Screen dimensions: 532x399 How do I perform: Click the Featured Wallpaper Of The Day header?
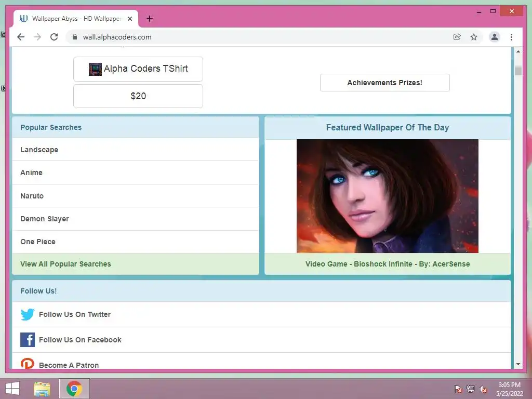[x=388, y=128]
